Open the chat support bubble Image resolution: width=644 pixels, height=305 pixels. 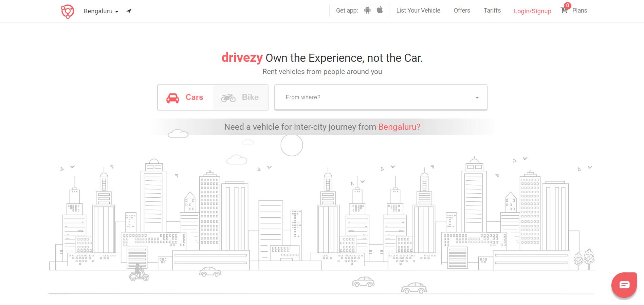624,285
